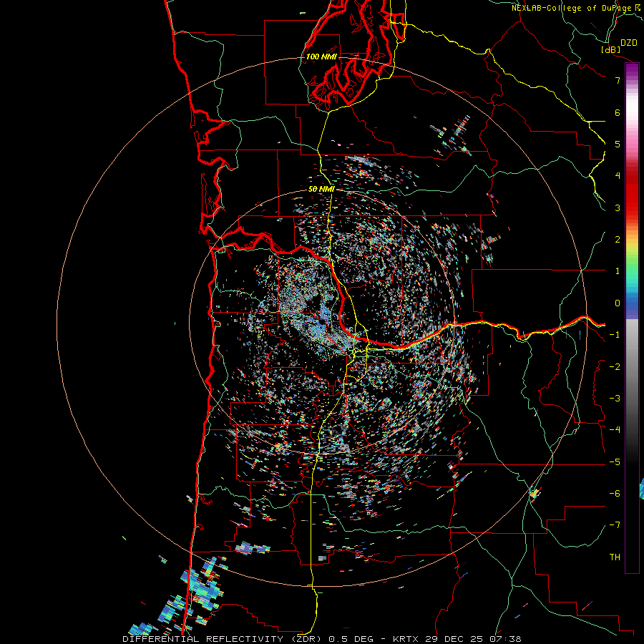Click the -7 value on color scale
644x644 pixels.
[615, 525]
